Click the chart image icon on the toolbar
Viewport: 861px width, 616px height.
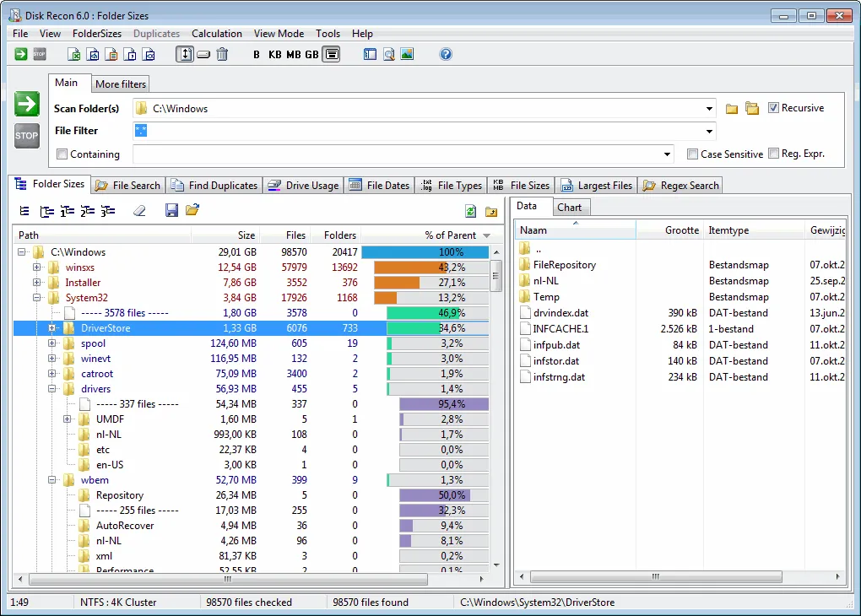coord(407,53)
